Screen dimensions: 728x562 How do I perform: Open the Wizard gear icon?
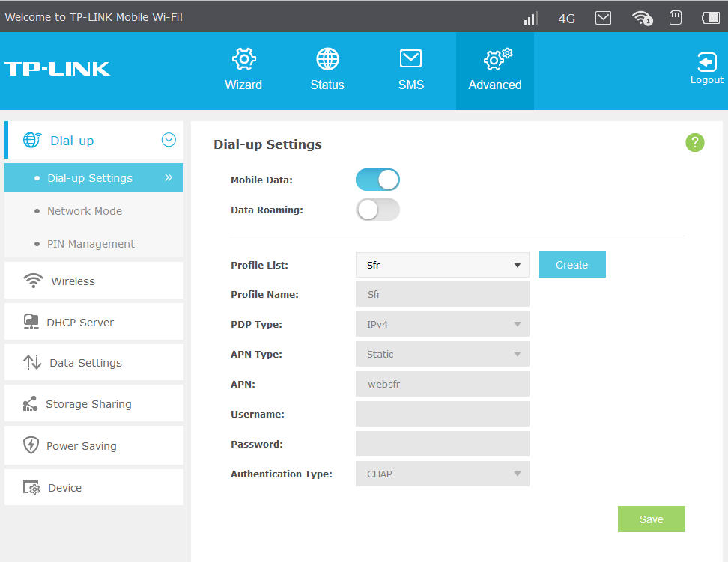tap(243, 59)
